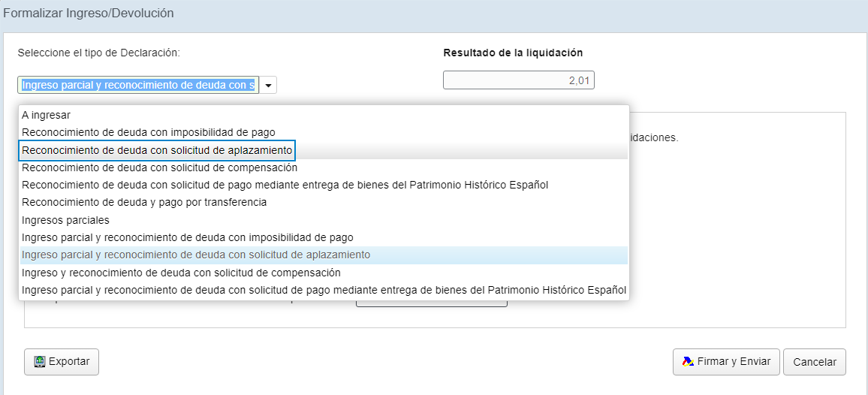Choose 'Reconocimiento de deuda con imposibilidad de pago'
Image resolution: width=868 pixels, height=395 pixels.
324,132
